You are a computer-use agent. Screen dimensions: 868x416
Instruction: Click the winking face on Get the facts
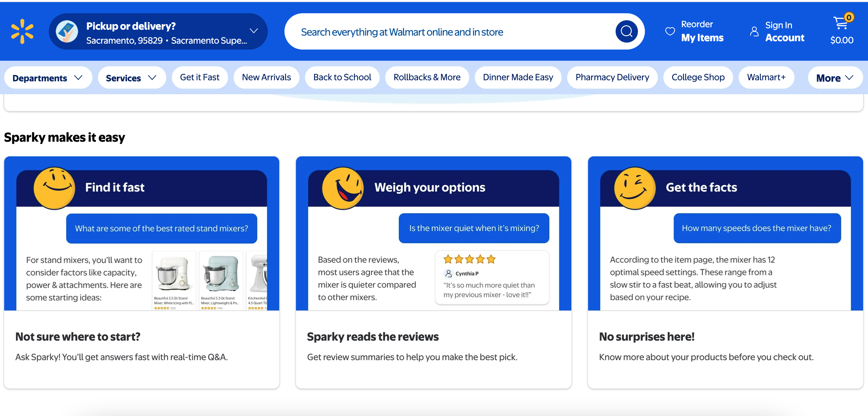[635, 188]
